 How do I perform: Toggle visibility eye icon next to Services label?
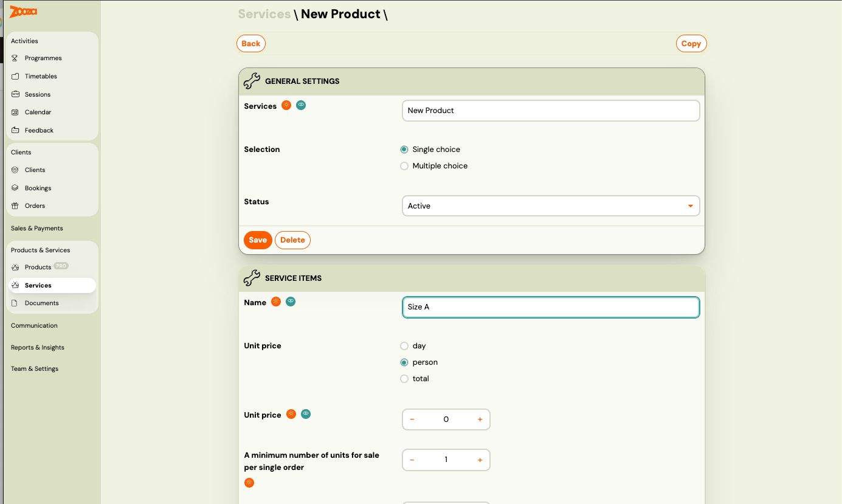[301, 105]
